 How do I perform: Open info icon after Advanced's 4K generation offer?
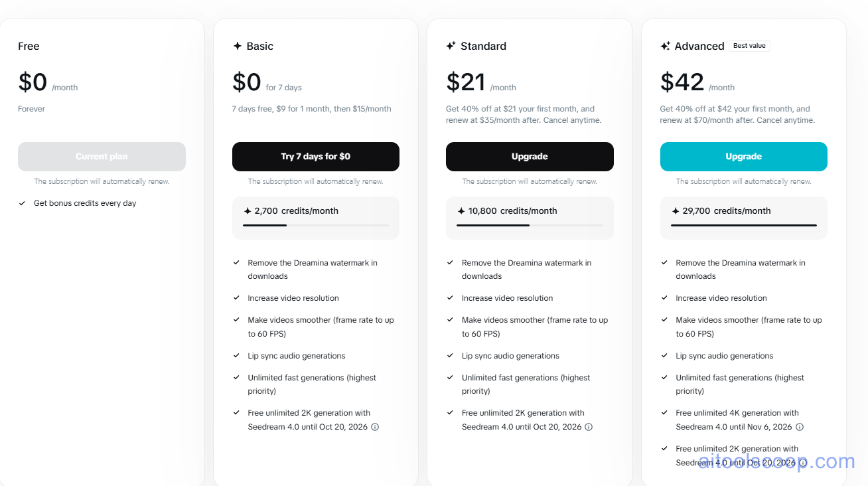coord(800,427)
